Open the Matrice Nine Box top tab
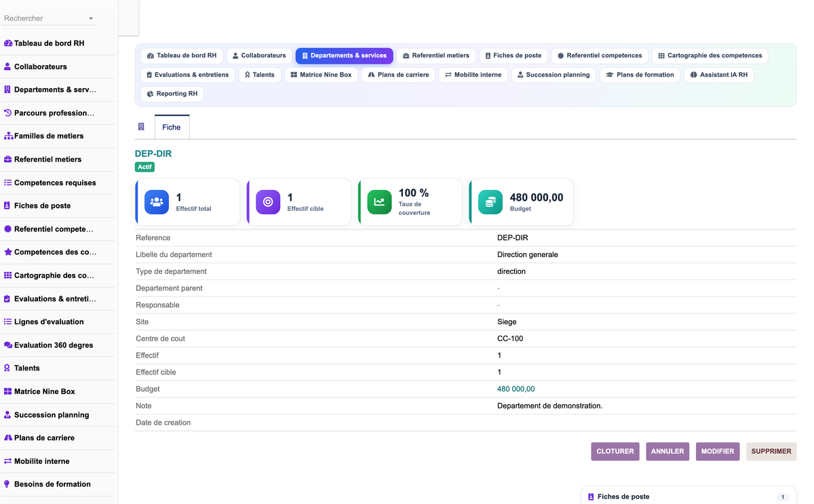Image resolution: width=814 pixels, height=504 pixels. [321, 75]
